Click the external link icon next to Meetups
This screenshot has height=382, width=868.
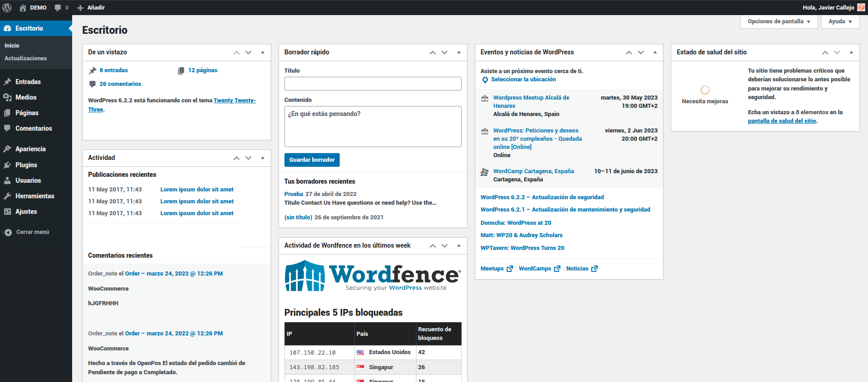point(510,269)
